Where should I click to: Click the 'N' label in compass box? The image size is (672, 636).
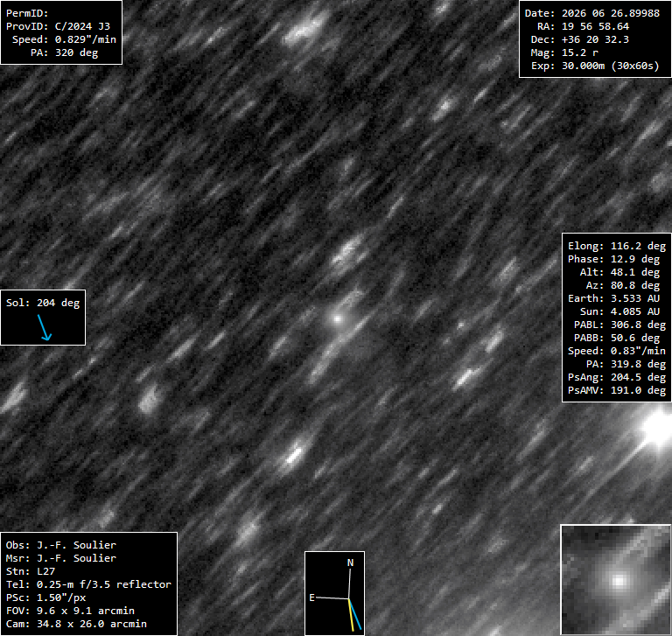(x=350, y=563)
